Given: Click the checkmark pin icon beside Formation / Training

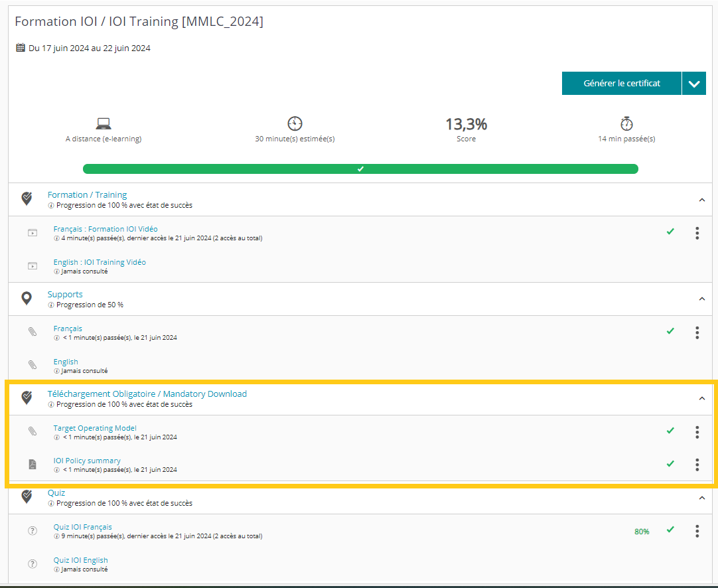Looking at the screenshot, I should pyautogui.click(x=27, y=198).
